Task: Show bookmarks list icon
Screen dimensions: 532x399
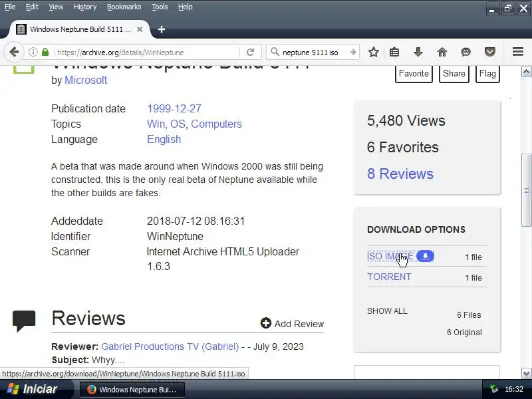Action: (394, 53)
